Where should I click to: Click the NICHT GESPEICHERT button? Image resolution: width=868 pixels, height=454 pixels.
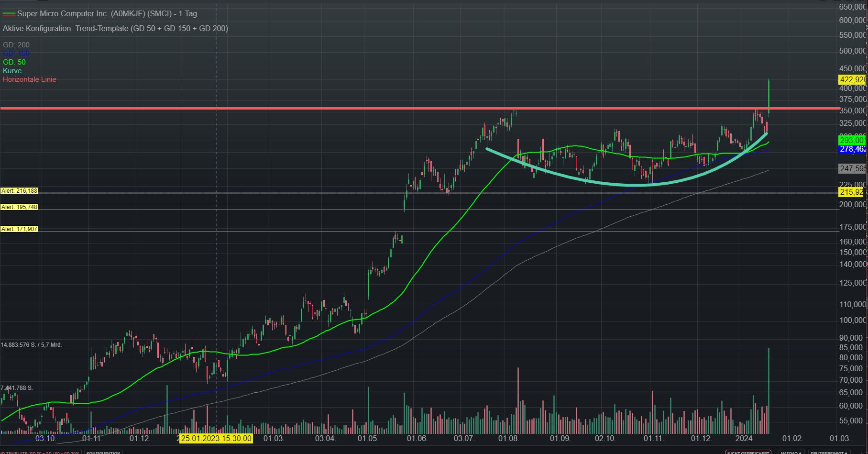(748, 452)
